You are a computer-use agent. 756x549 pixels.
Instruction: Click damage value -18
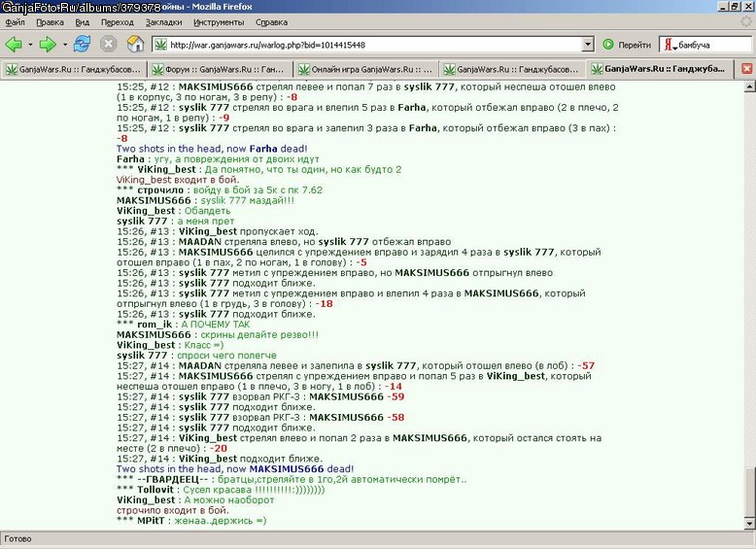pos(324,304)
